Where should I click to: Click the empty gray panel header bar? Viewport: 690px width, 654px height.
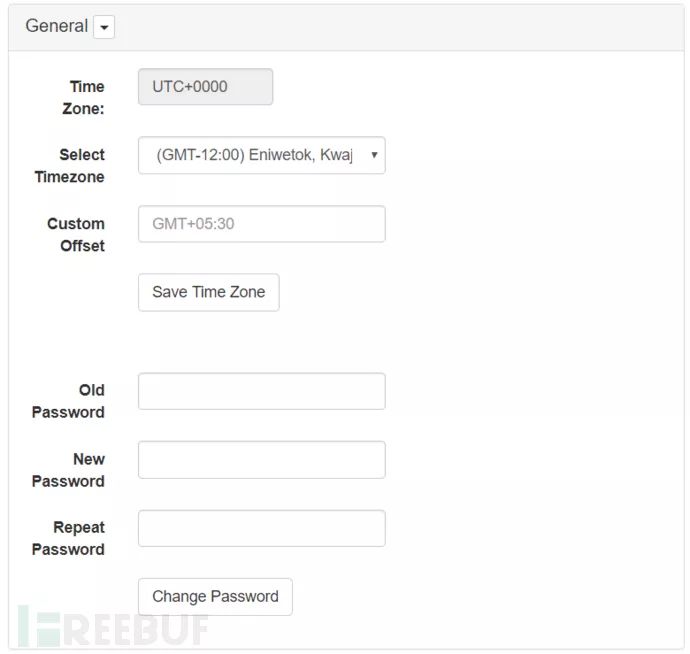pyautogui.click(x=400, y=27)
